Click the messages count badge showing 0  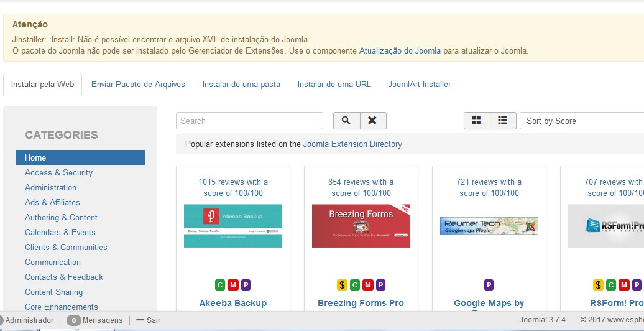(73, 320)
